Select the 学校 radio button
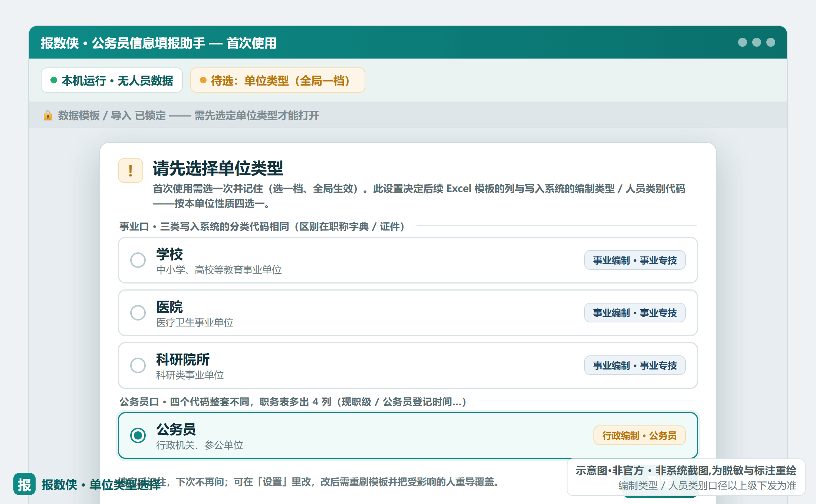 pos(138,260)
